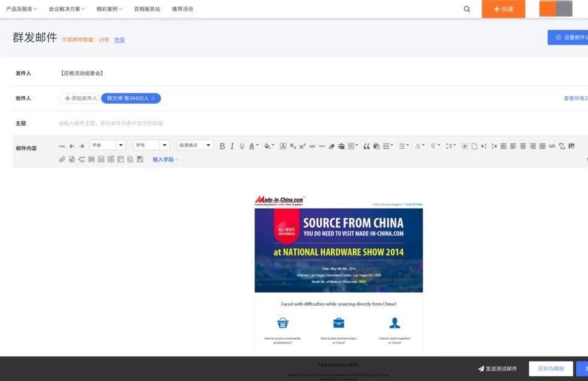
Task: Click 发送测试邮件 send test email
Action: click(x=498, y=368)
